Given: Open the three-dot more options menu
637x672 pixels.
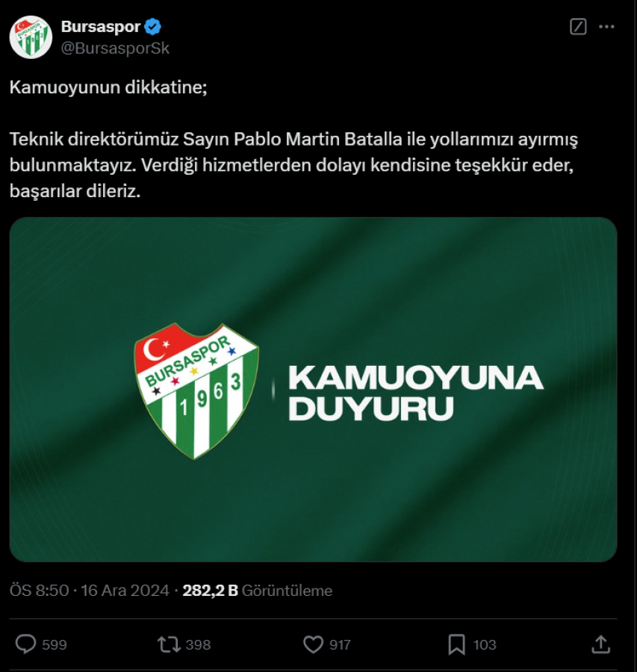Looking at the screenshot, I should [x=606, y=27].
